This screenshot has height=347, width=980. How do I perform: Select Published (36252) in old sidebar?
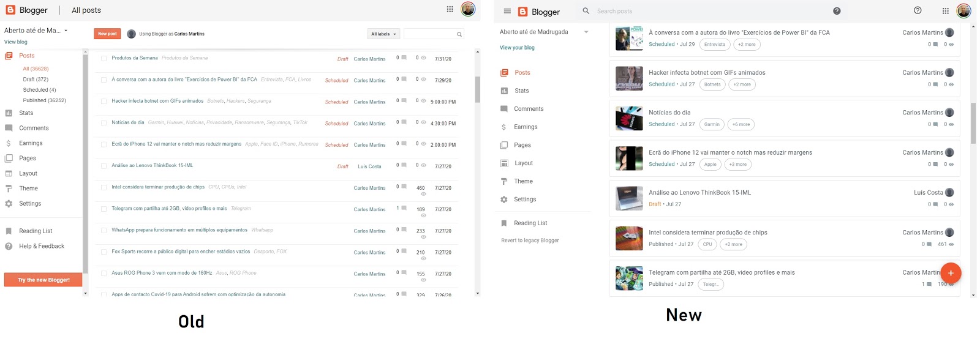[x=44, y=100]
